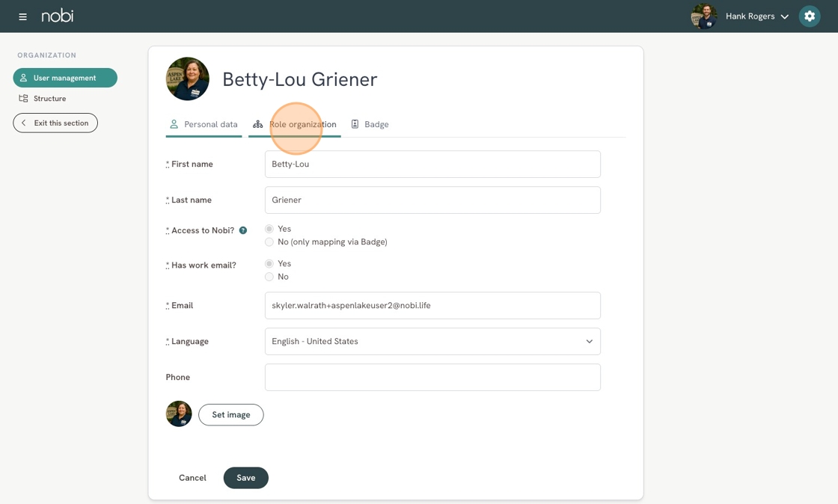Click the nobi logo
Screen dimensions: 838x504
[x=58, y=16]
